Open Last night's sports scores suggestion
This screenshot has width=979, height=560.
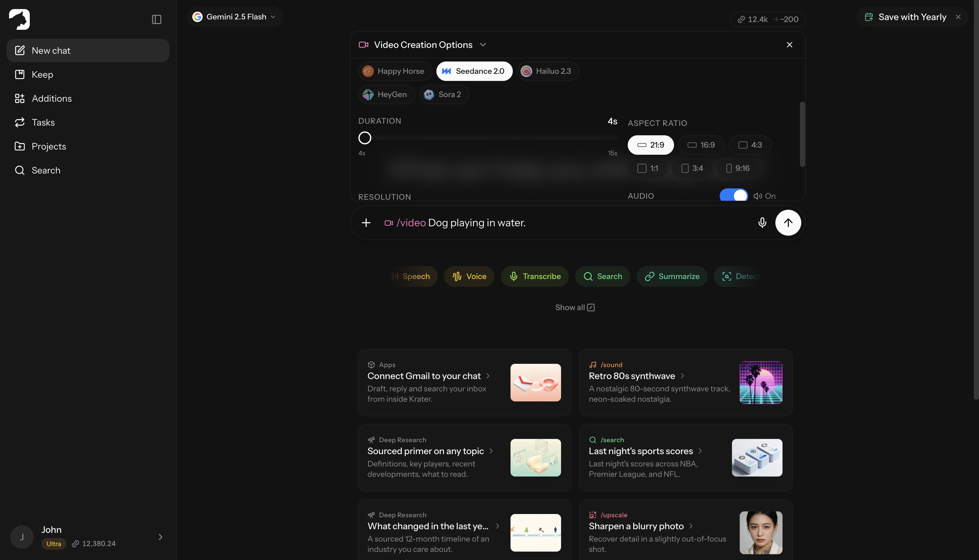click(685, 458)
